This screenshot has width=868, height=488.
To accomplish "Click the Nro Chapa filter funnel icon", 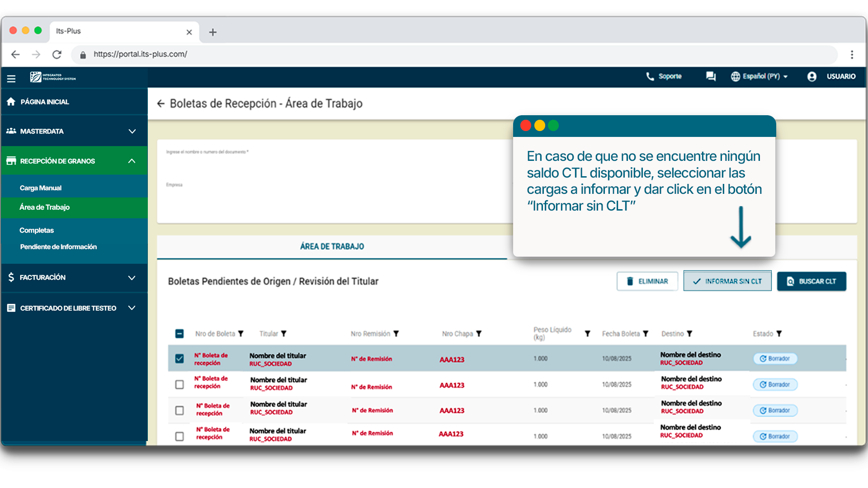I will coord(479,334).
